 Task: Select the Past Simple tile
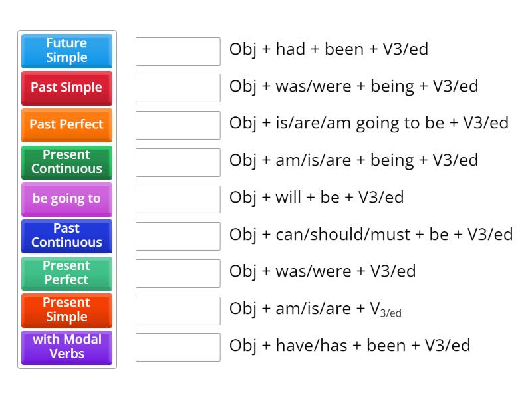(x=66, y=88)
